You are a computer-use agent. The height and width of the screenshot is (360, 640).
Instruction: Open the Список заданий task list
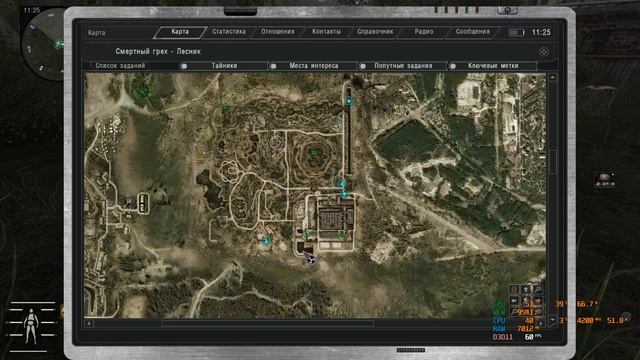tap(120, 66)
